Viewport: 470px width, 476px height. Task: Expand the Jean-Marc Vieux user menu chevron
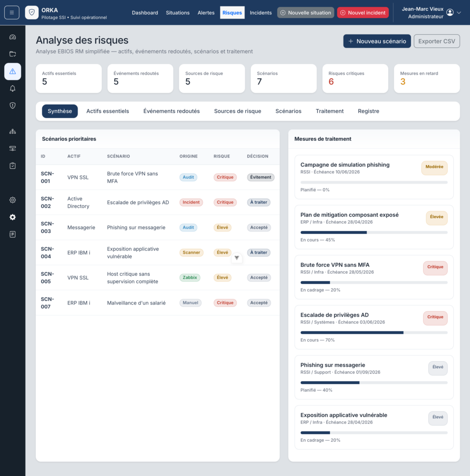click(x=459, y=13)
